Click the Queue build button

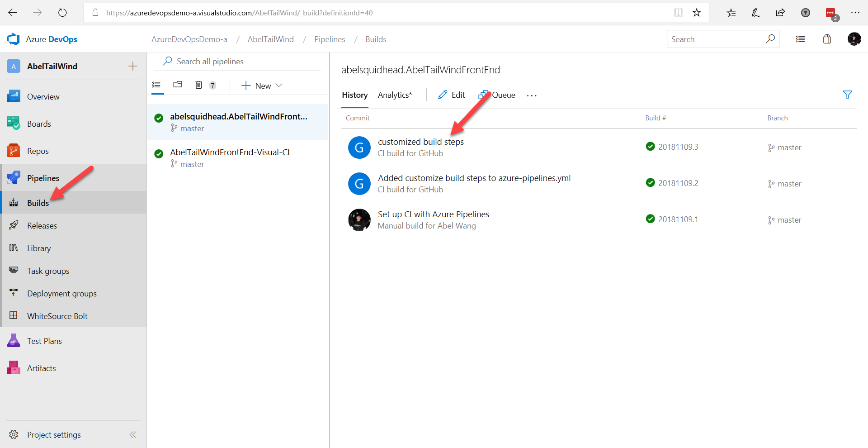pos(497,95)
